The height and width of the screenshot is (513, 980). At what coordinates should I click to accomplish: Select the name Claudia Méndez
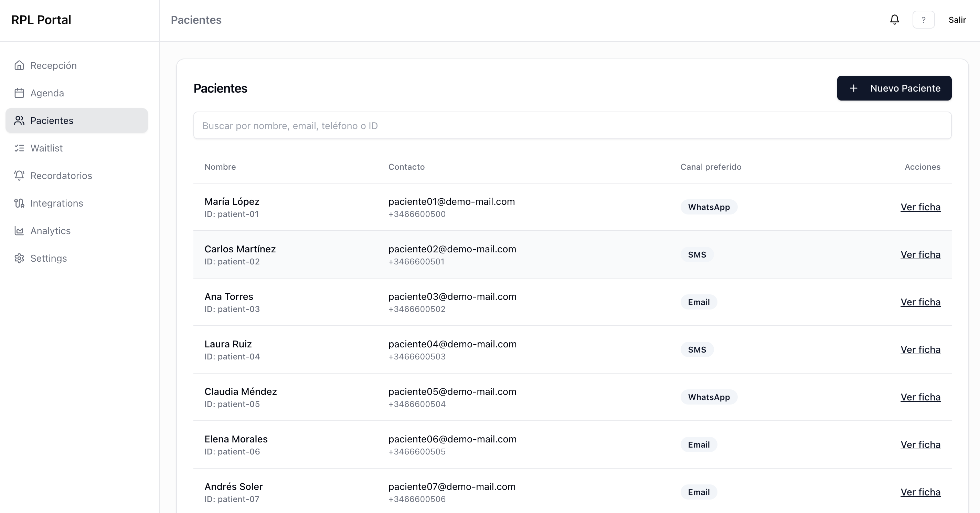(x=241, y=391)
